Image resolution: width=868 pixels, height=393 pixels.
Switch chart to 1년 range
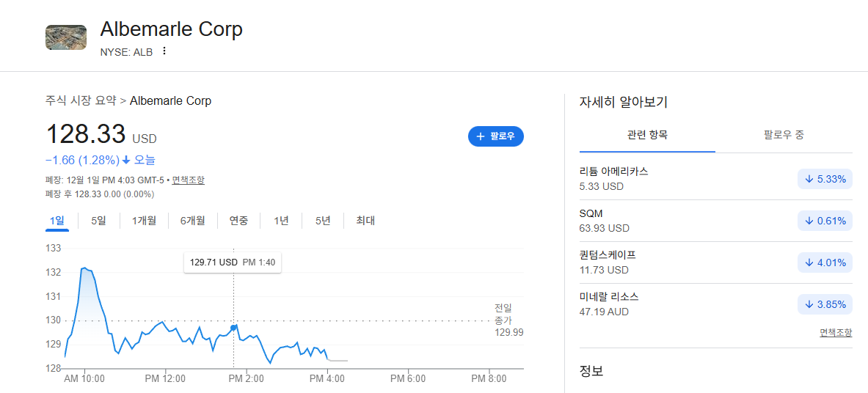pos(281,221)
